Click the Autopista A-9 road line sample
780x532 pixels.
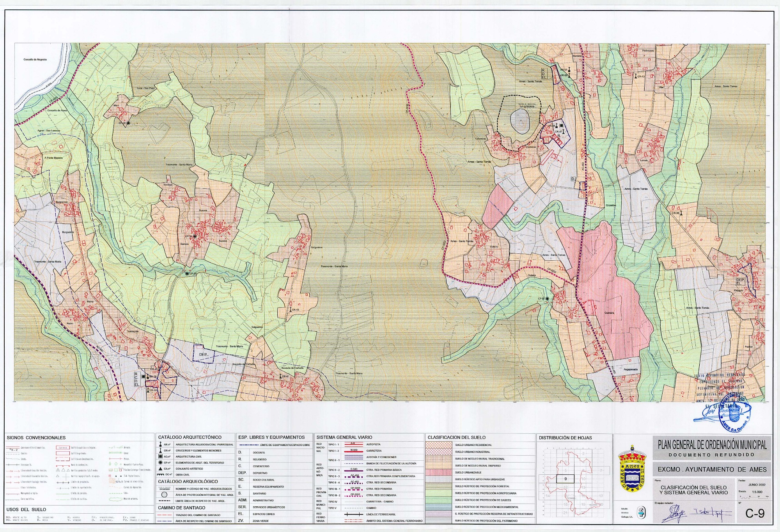[353, 444]
